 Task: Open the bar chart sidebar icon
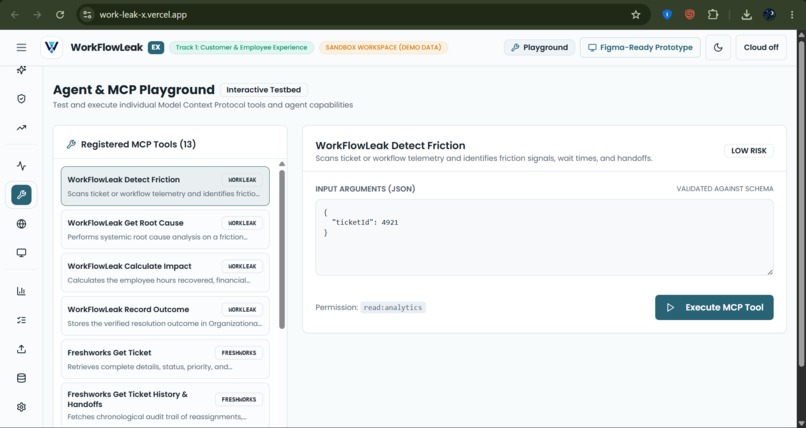21,291
